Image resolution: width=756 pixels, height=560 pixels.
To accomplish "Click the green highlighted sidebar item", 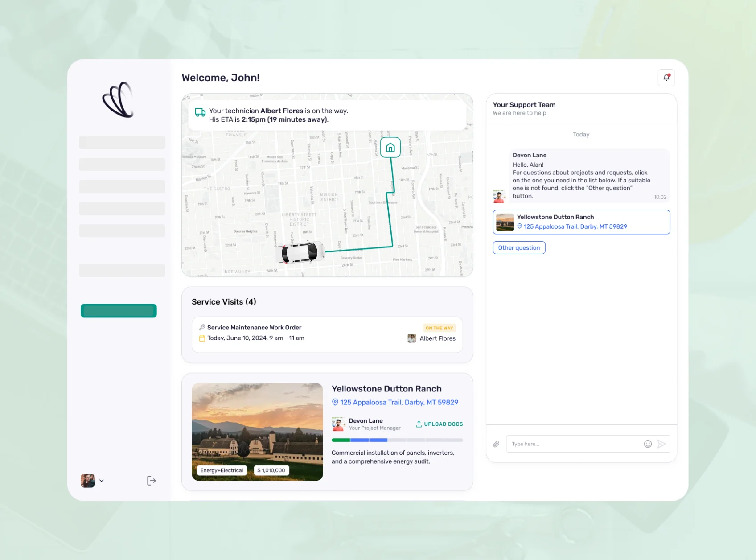I will pos(119,311).
